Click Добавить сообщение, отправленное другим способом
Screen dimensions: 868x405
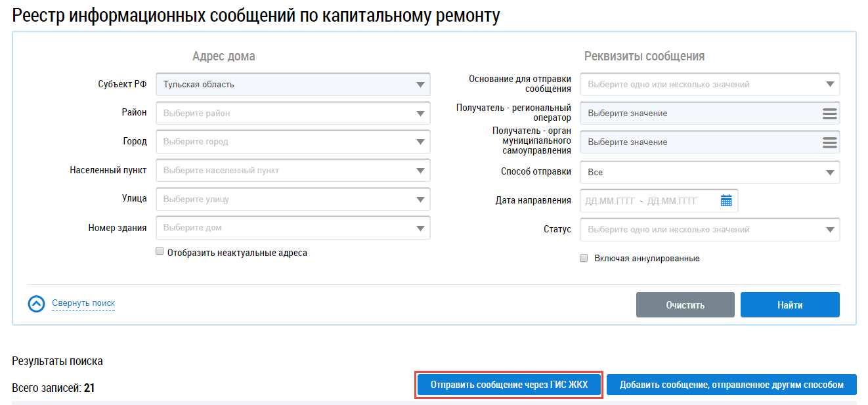tap(731, 385)
